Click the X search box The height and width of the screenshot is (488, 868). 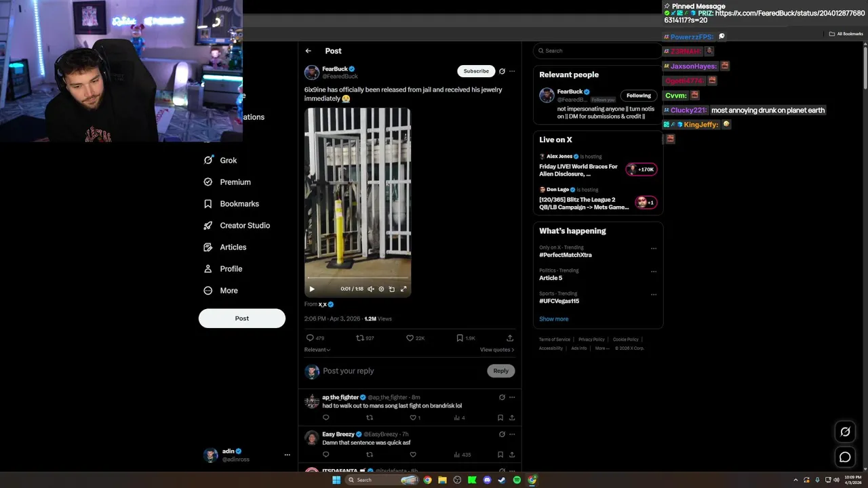coord(597,51)
